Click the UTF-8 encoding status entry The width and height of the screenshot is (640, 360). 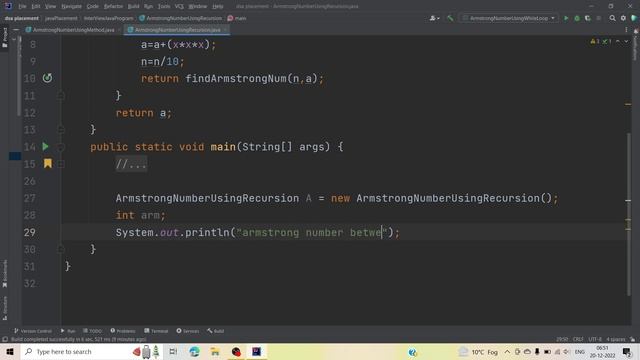click(x=595, y=339)
